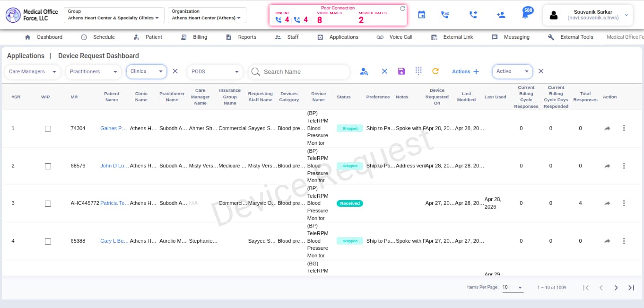Image resolution: width=644 pixels, height=308 pixels.
Task: Open the External Tools menu
Action: point(570,37)
